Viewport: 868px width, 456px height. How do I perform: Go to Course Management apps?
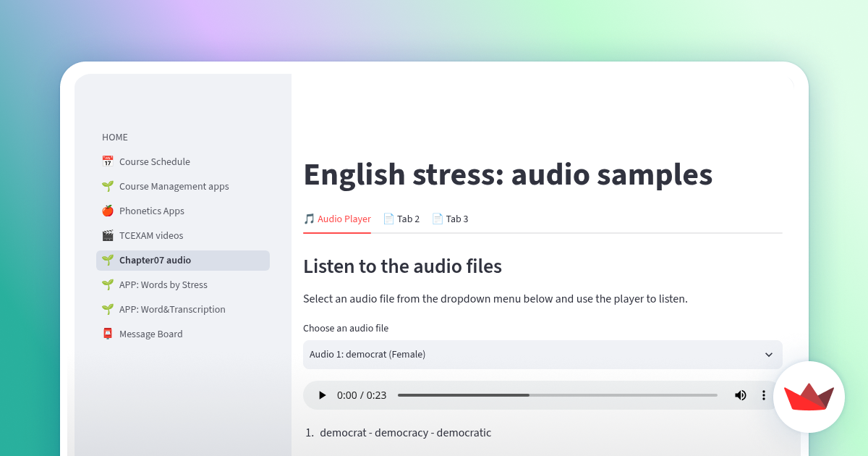183,186
